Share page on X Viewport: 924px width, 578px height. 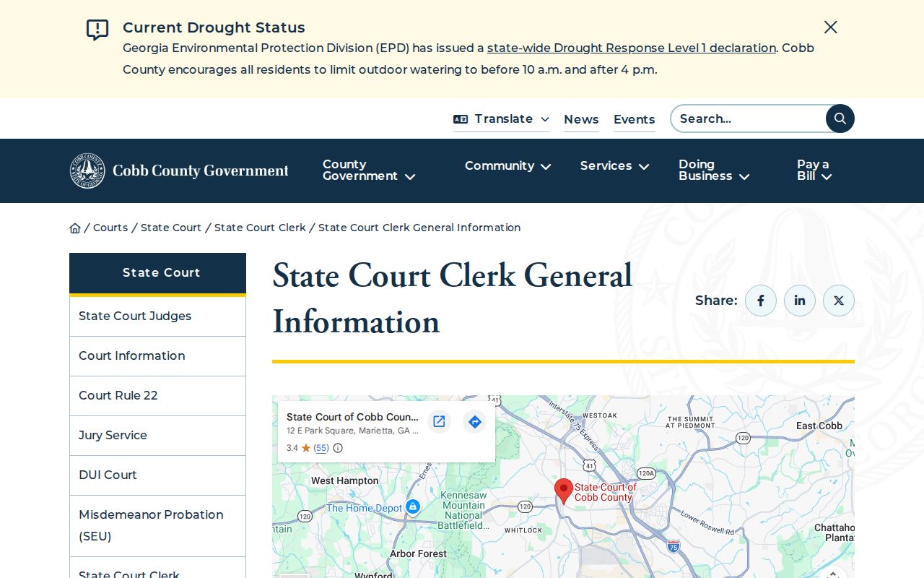pos(839,301)
